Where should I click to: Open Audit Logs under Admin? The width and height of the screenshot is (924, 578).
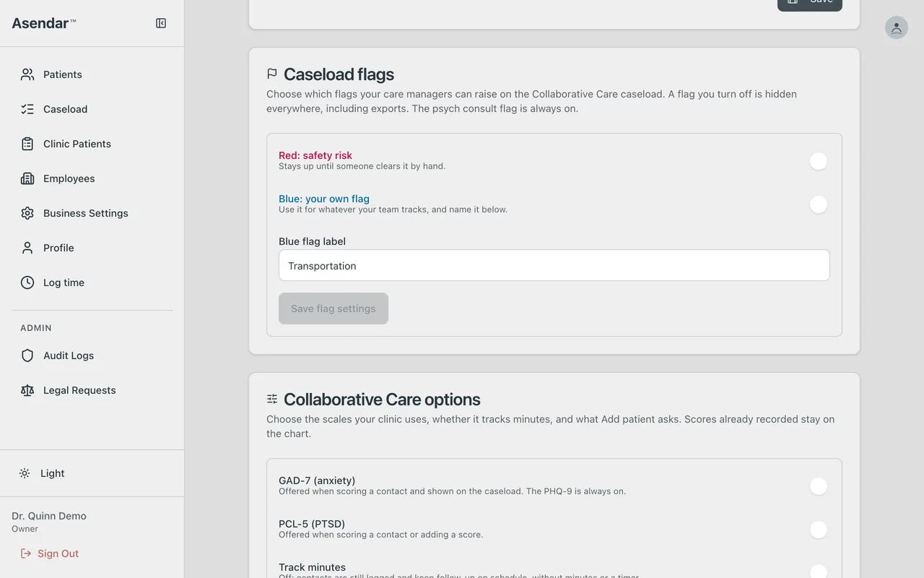(92, 355)
